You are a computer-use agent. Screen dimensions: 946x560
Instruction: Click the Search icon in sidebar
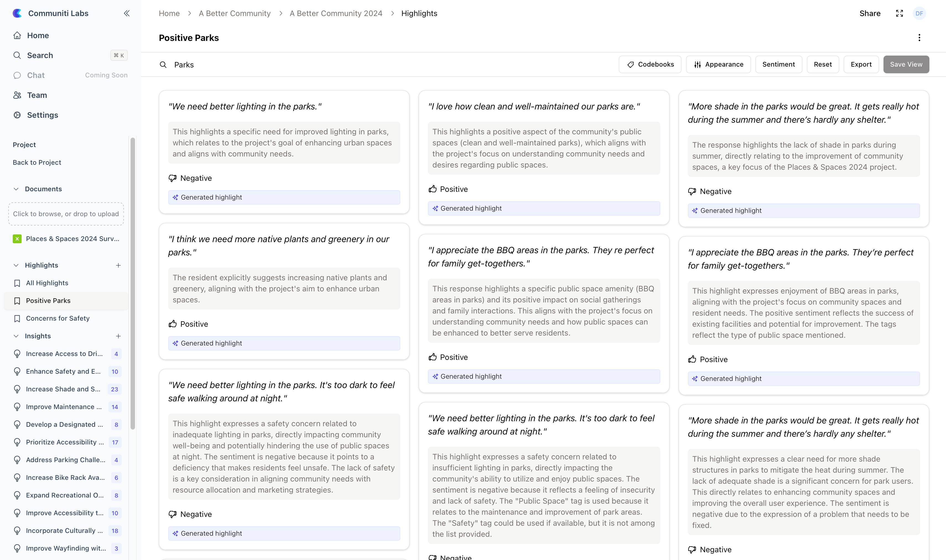(17, 55)
